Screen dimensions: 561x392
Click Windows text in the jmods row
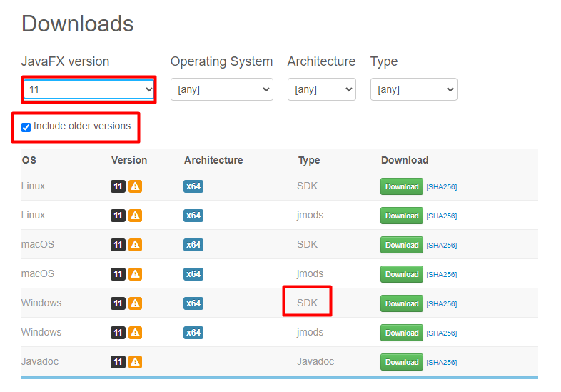point(41,332)
